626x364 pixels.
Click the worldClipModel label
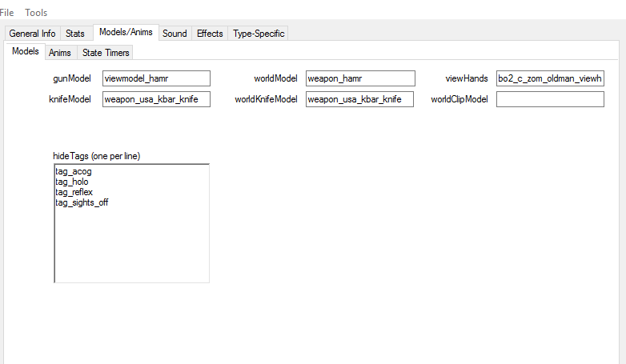click(x=459, y=99)
